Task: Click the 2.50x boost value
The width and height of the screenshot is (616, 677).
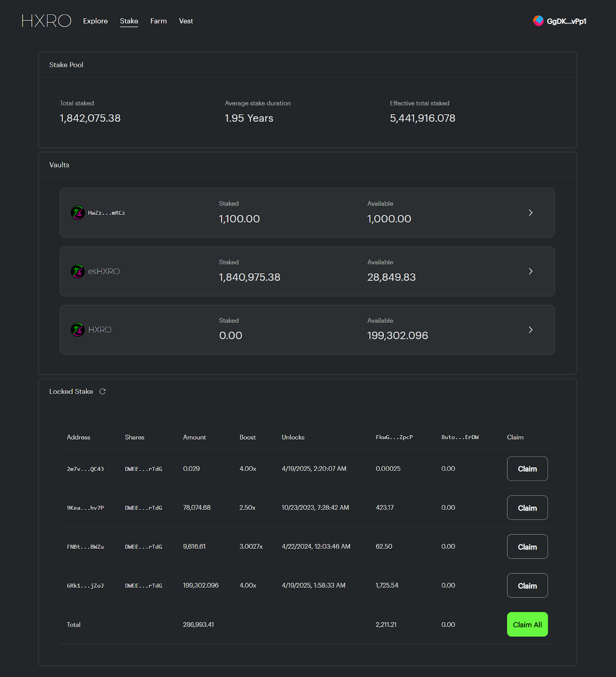Action: pyautogui.click(x=247, y=507)
